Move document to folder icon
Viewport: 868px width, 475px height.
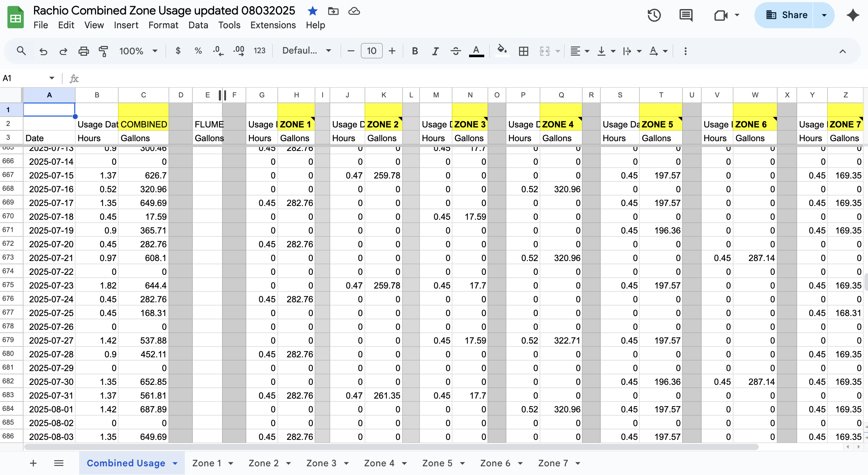coord(333,11)
